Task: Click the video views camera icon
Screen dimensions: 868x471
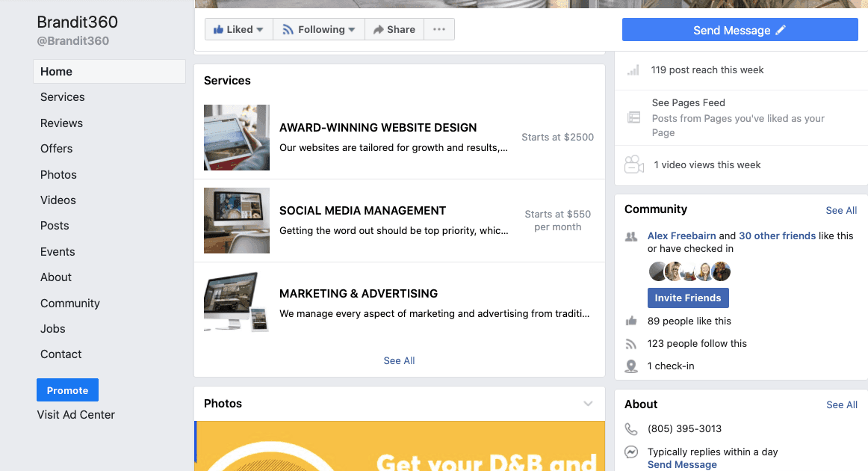Action: click(633, 164)
